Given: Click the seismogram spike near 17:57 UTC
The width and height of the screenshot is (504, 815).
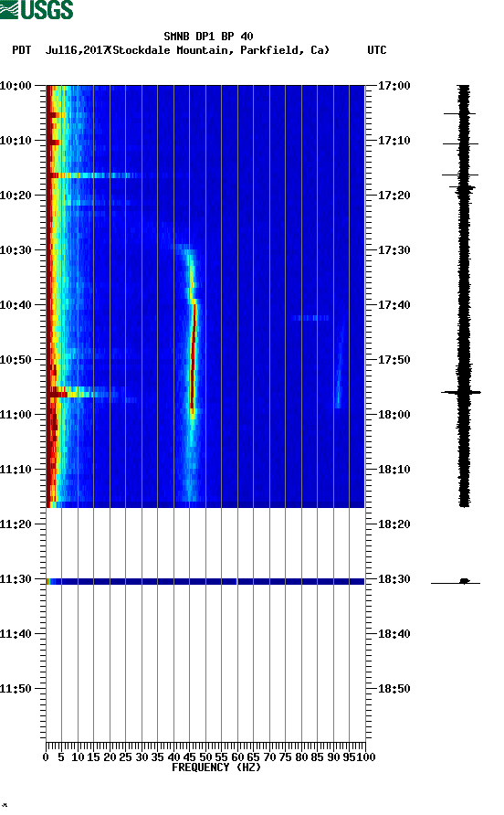Looking at the screenshot, I should [461, 393].
